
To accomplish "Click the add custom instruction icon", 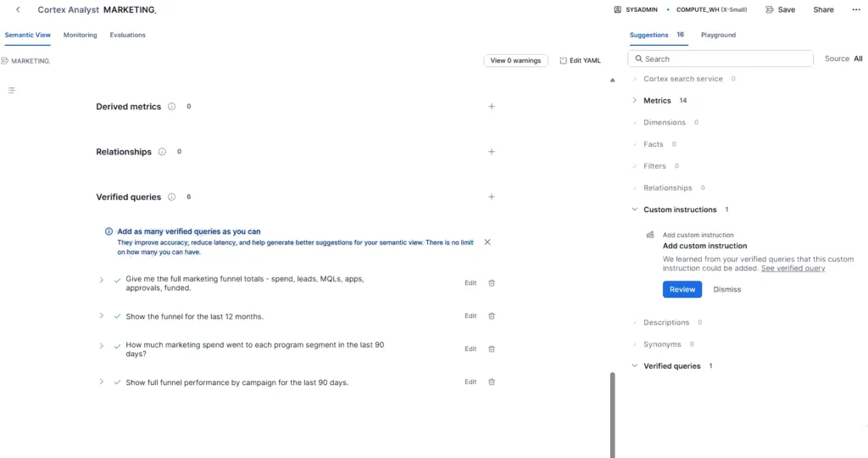I will pyautogui.click(x=650, y=235).
